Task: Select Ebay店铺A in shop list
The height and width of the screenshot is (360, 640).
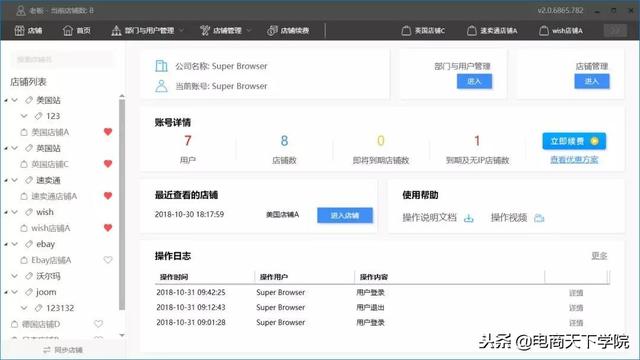Action: pyautogui.click(x=51, y=260)
